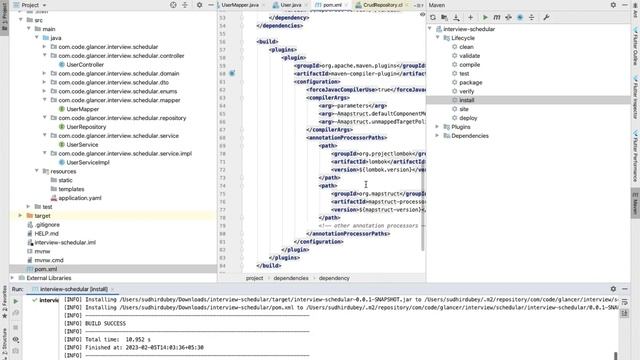Open Structure side tool window
Image resolution: width=640 pixels, height=360 pixels.
pos(4,343)
